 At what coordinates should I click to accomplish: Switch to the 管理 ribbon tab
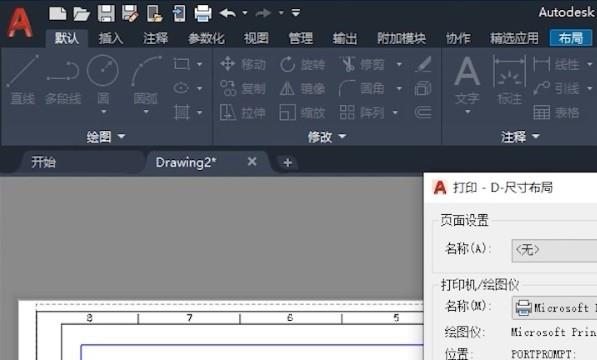[x=300, y=38]
